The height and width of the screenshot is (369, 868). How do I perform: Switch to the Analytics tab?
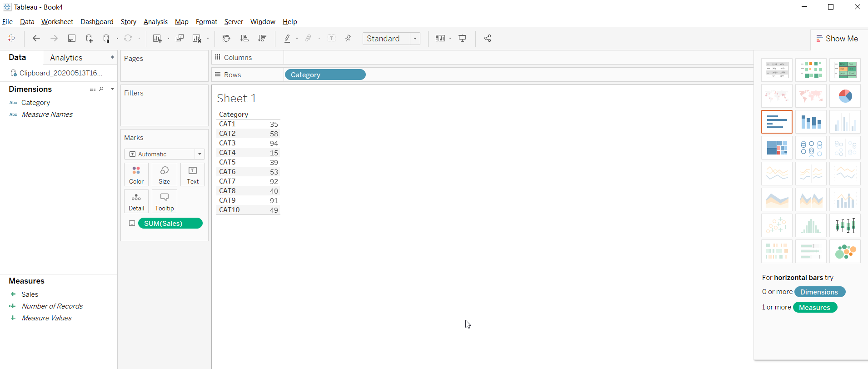[x=66, y=58]
